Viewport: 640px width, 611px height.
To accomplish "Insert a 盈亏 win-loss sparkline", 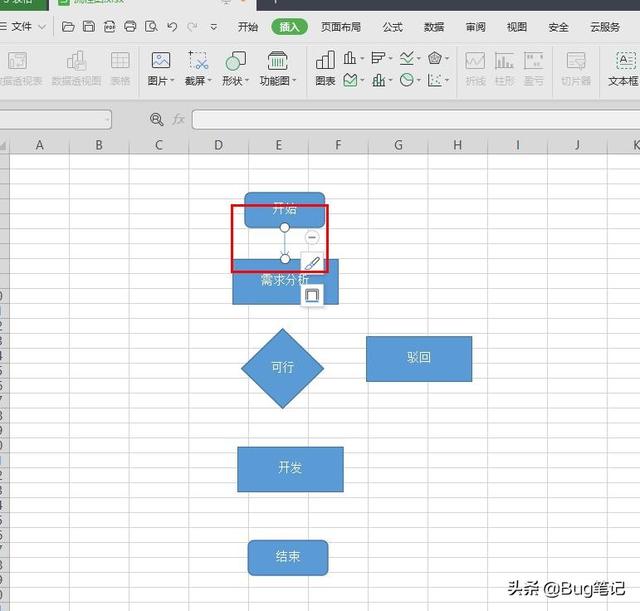I will [533, 69].
